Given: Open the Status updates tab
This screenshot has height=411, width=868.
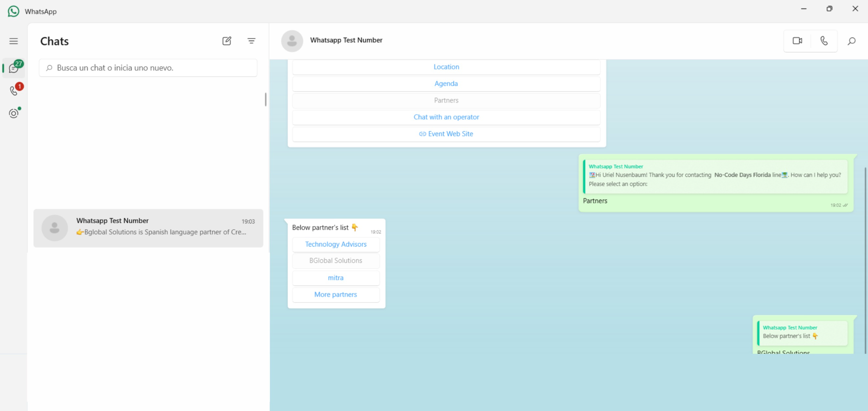Looking at the screenshot, I should [14, 113].
